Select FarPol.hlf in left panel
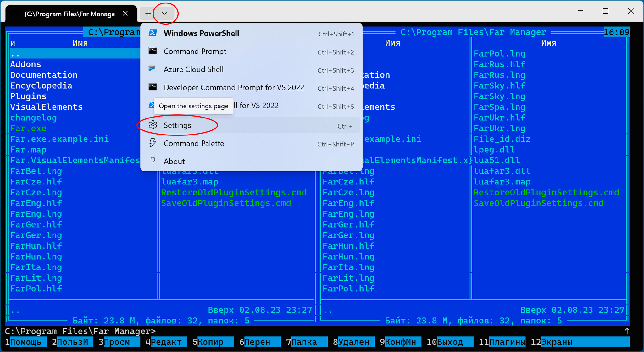Image resolution: width=644 pixels, height=352 pixels. point(36,289)
